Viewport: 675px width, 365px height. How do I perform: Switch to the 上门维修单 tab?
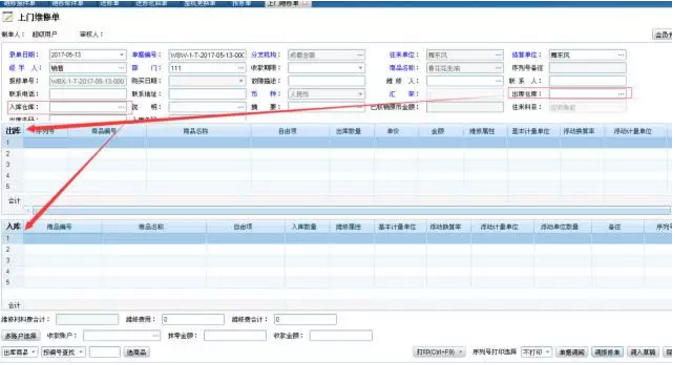coord(286,3)
